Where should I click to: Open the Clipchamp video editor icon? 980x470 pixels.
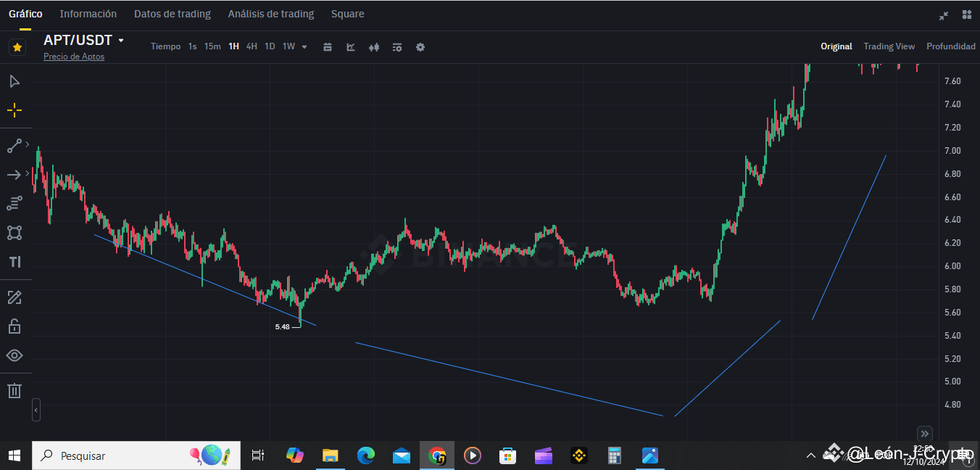tap(544, 455)
